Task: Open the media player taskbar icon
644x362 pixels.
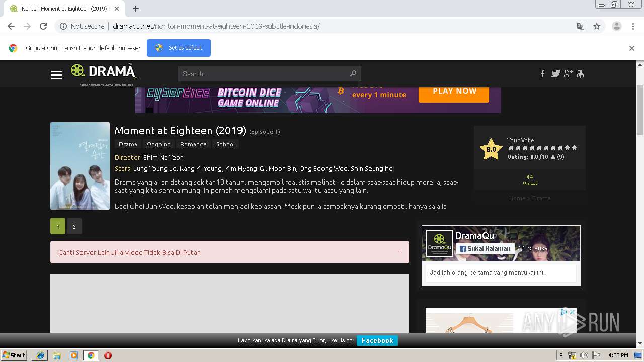Action: tap(74, 355)
